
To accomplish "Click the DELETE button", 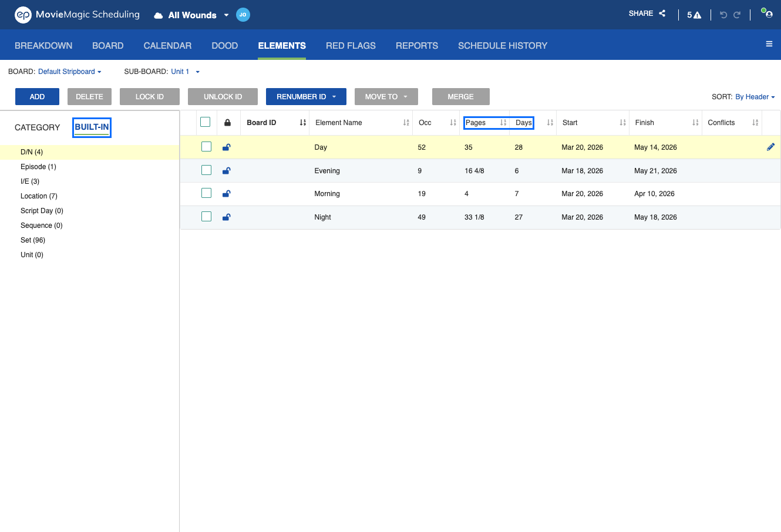I will (x=89, y=96).
